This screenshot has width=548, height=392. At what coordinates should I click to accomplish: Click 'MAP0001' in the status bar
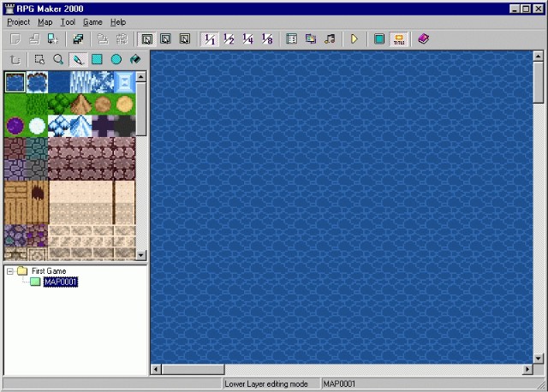point(339,384)
